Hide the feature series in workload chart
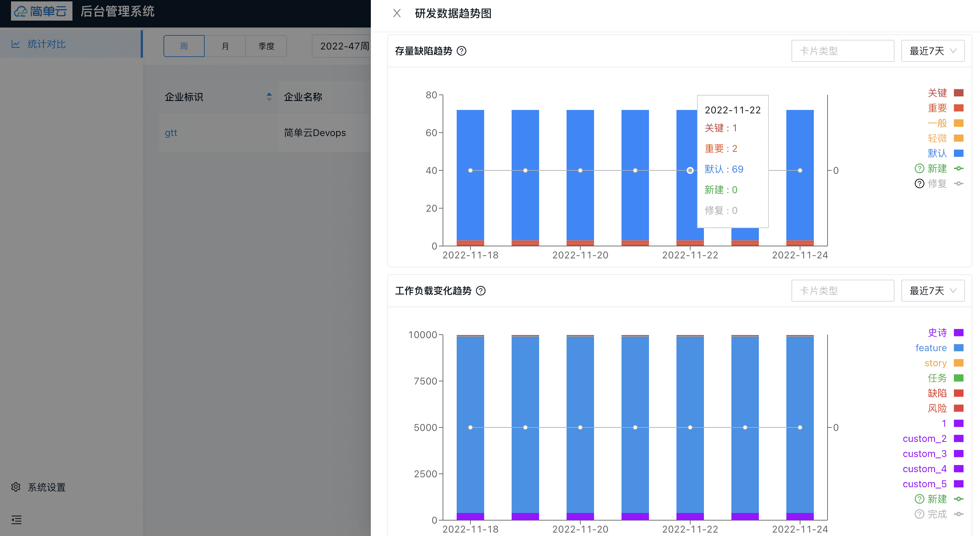The image size is (980, 536). (x=932, y=348)
